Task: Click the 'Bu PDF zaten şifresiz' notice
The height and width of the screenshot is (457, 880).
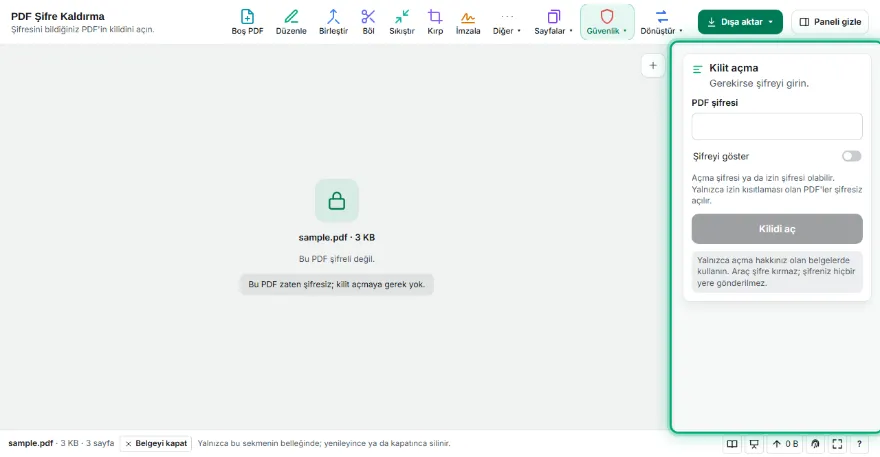Action: (337, 284)
